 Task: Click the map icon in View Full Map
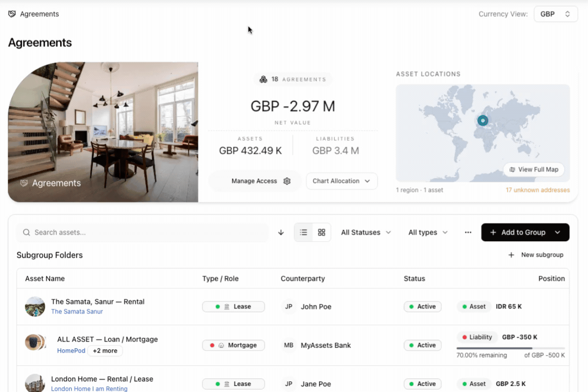coord(513,170)
